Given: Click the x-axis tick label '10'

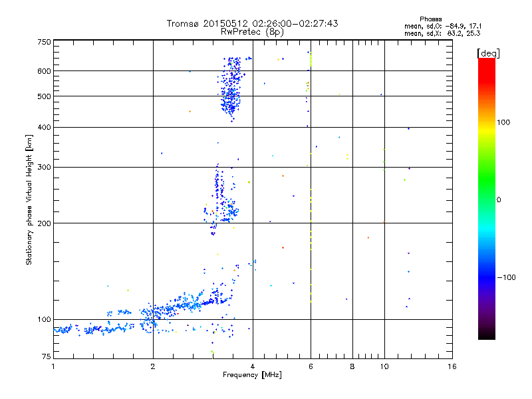Looking at the screenshot, I should (x=384, y=366).
